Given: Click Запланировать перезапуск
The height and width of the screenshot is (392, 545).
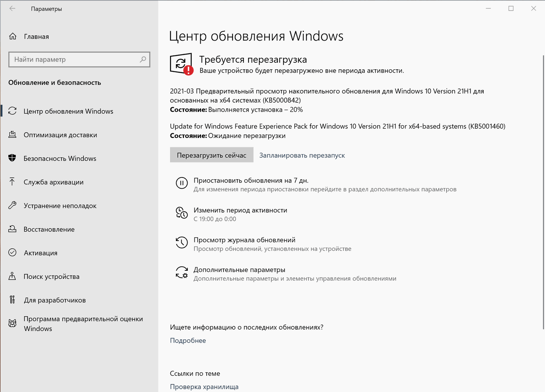Looking at the screenshot, I should coord(302,155).
